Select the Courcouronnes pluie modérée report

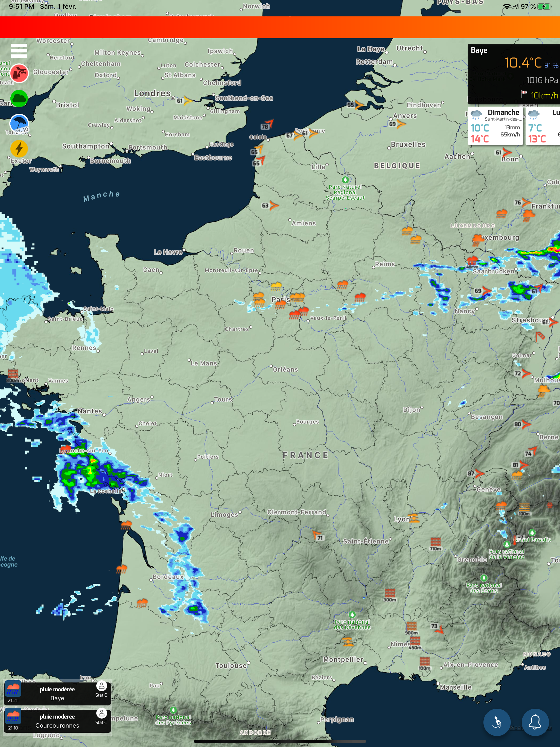click(x=57, y=721)
